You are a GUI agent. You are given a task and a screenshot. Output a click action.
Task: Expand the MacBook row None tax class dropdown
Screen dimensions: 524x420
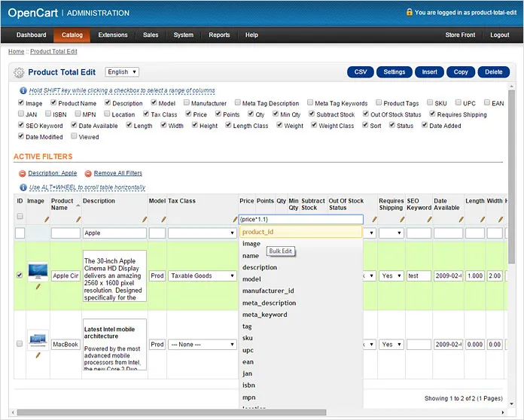202,345
